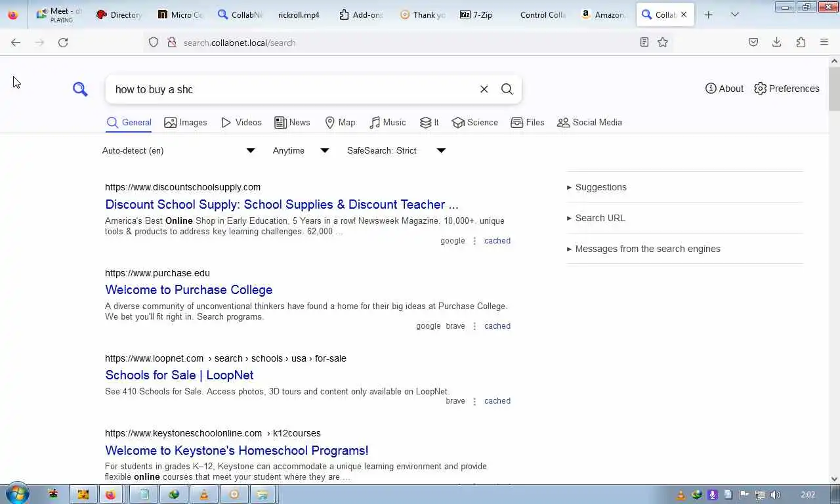The width and height of the screenshot is (840, 504).
Task: Open a new browser tab
Action: point(708,14)
